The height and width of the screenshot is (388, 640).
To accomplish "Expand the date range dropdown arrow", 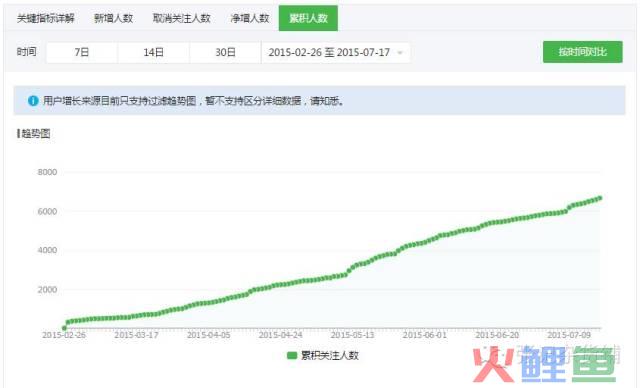I will click(x=400, y=53).
